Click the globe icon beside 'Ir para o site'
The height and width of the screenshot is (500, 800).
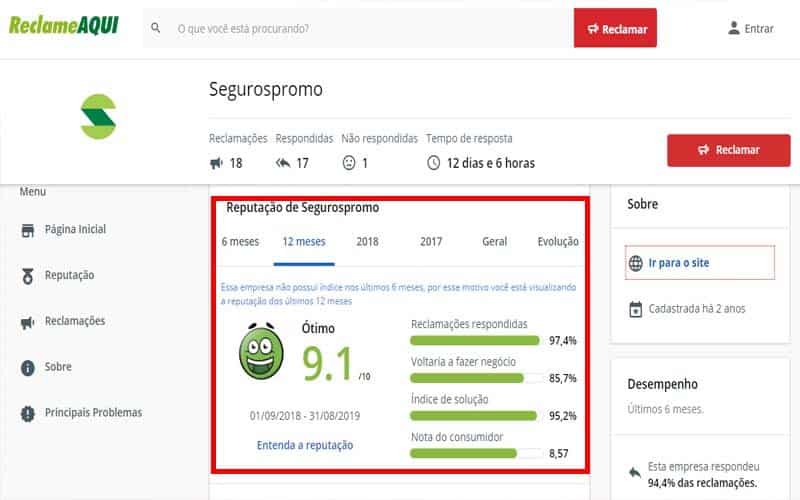(636, 263)
